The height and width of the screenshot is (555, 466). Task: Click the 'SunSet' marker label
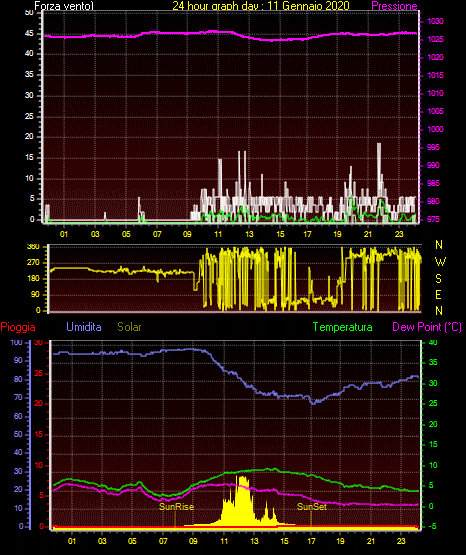coord(312,507)
